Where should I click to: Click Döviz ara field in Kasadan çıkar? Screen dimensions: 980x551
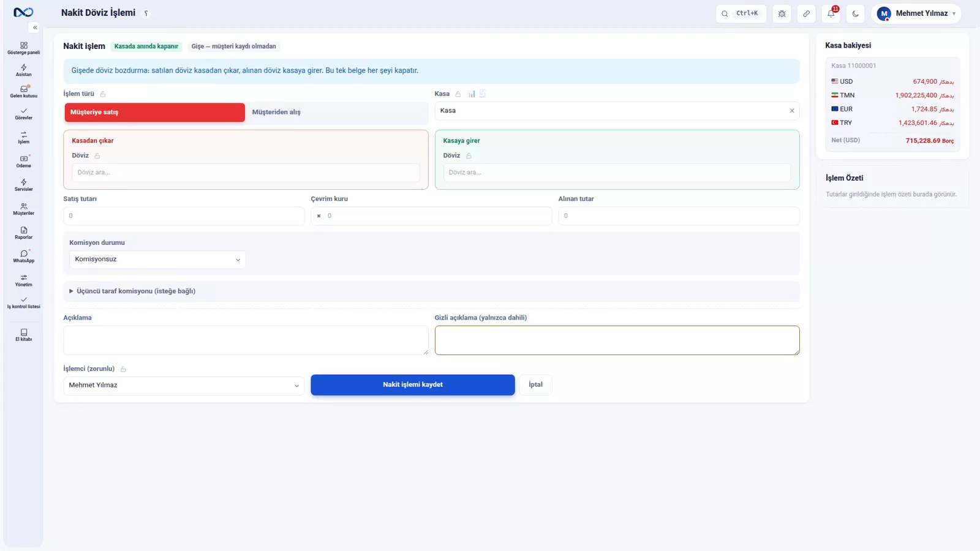click(x=246, y=173)
